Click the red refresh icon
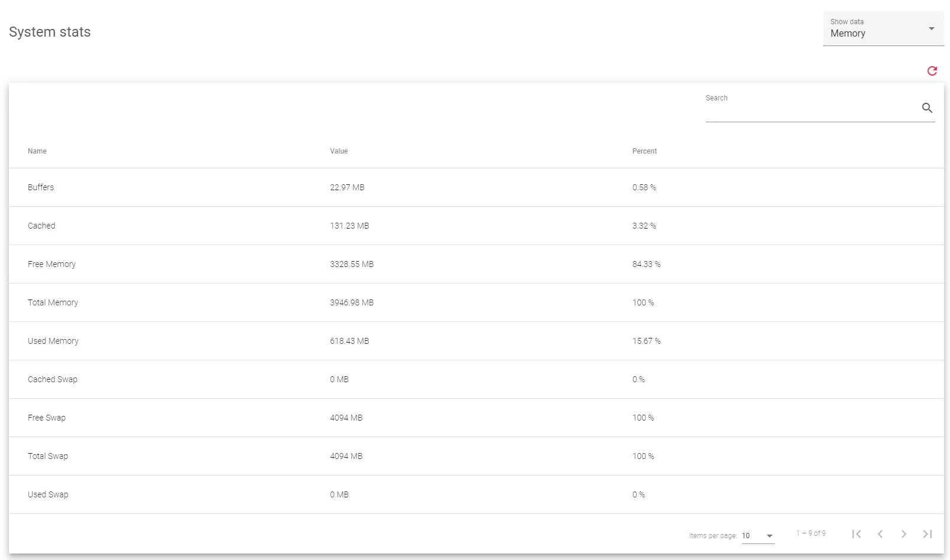 tap(932, 71)
